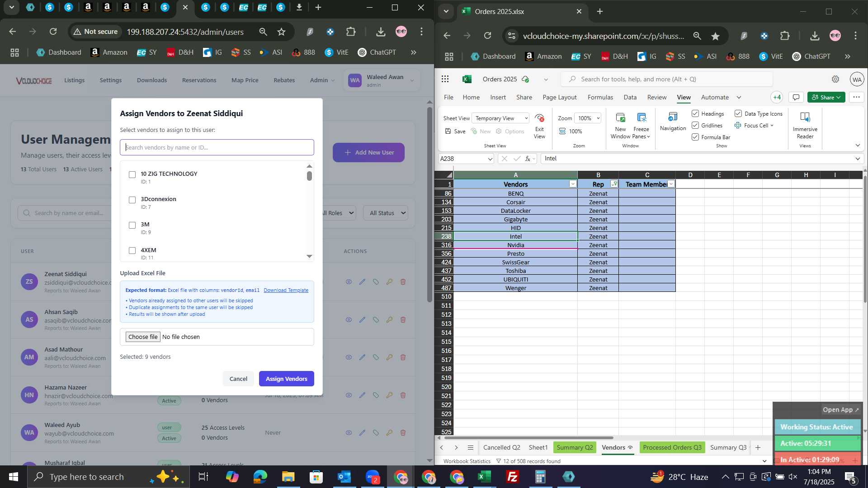This screenshot has width=868, height=488.
Task: Open Extensions puzzle icon in left browser
Action: click(351, 32)
